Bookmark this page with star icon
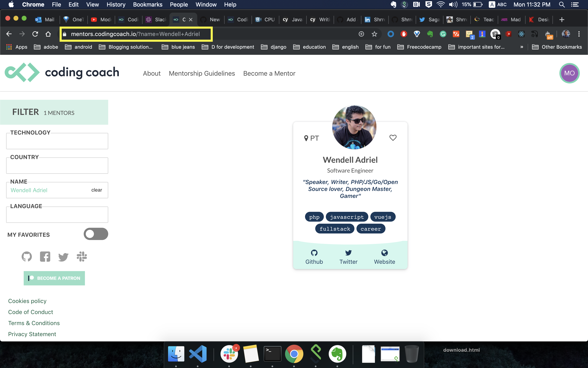588x368 pixels. [x=374, y=34]
